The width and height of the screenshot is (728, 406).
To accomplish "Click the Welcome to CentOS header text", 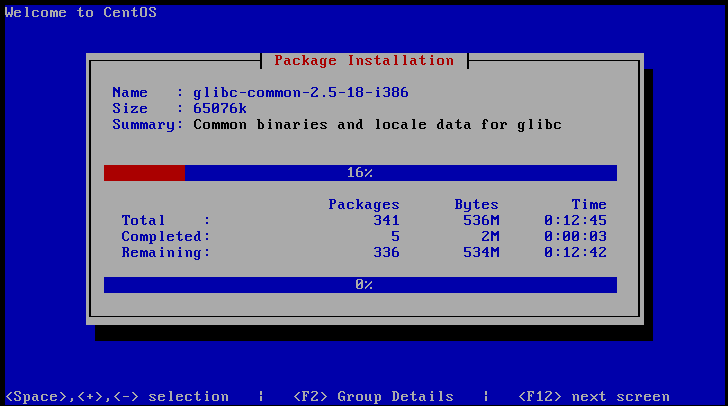I will [81, 13].
